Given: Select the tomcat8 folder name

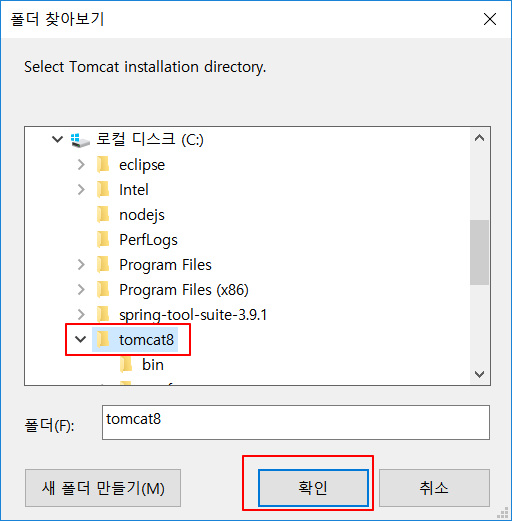Looking at the screenshot, I should tap(147, 340).
